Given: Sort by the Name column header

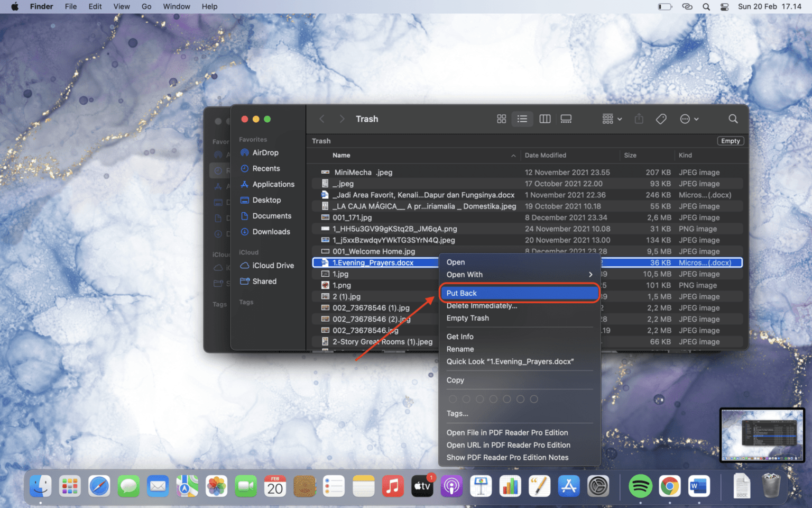Looking at the screenshot, I should coord(342,155).
